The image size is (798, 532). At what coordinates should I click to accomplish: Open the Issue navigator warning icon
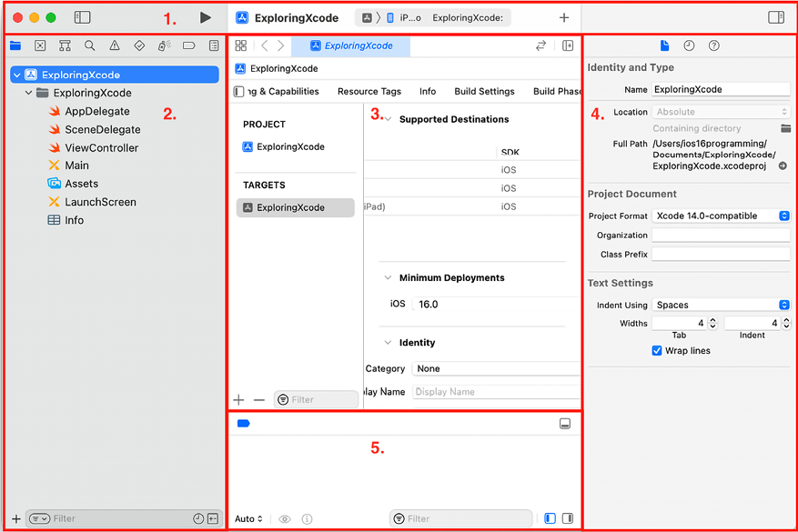pyautogui.click(x=115, y=45)
